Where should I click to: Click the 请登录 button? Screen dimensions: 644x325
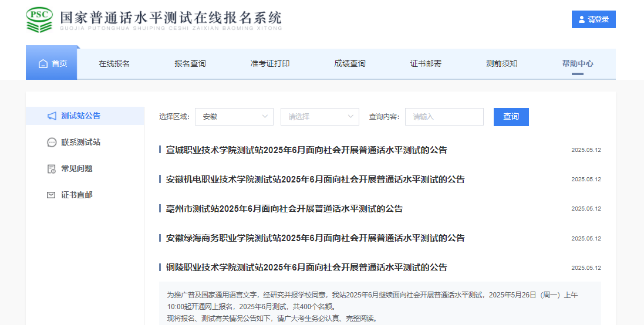[x=594, y=19]
